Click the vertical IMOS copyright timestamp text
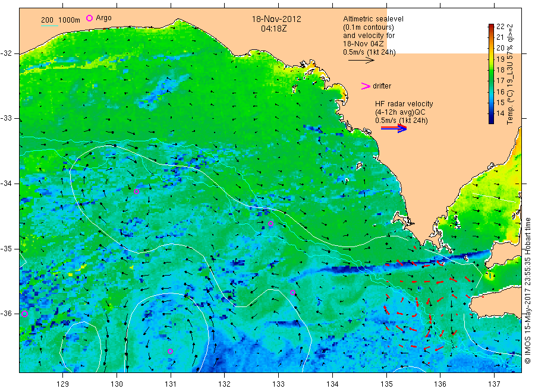Viewport: 535px width, 392px height. pyautogui.click(x=527, y=290)
